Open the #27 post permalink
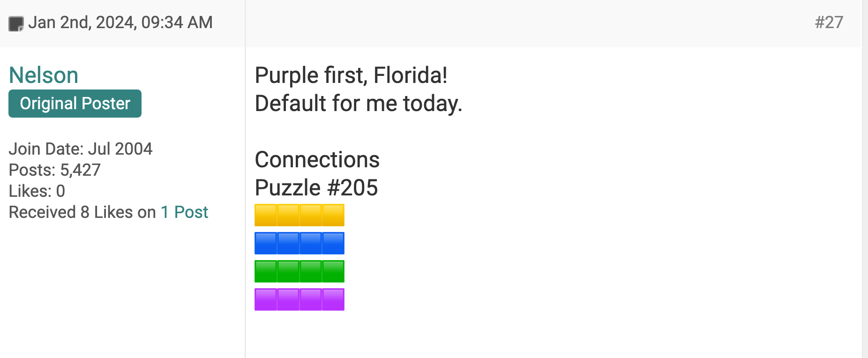 (x=829, y=22)
